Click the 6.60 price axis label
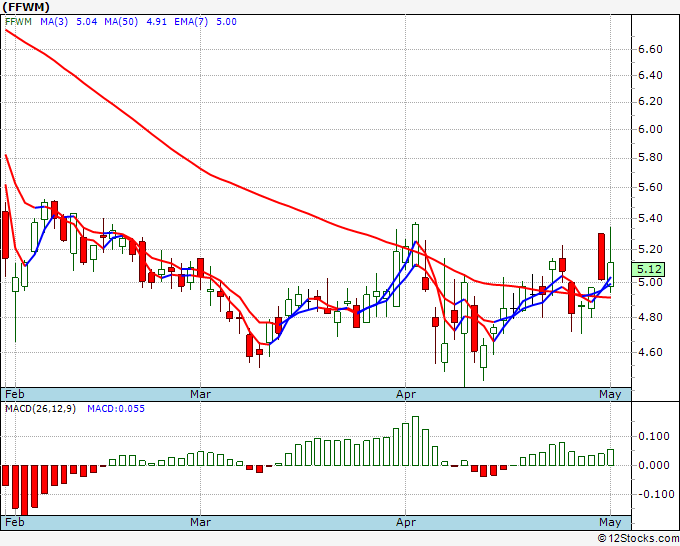 point(651,49)
